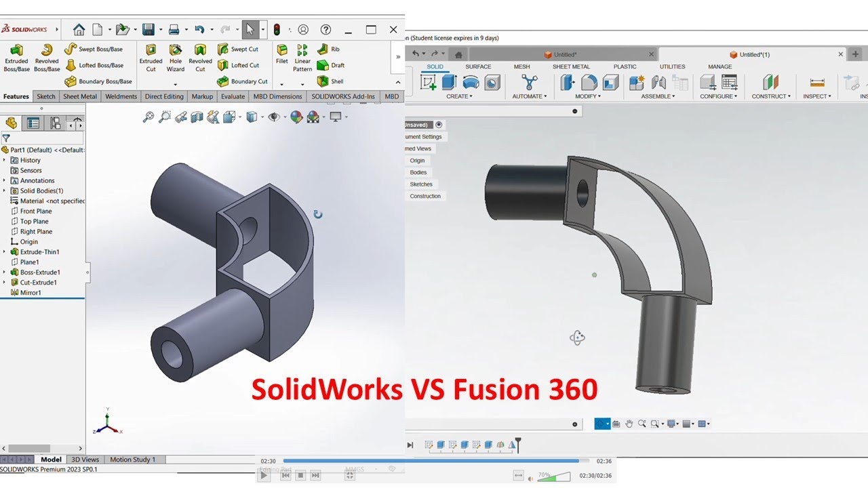Viewport: 868px width, 488px height.
Task: Click the Linear Pattern tool
Action: (x=302, y=58)
